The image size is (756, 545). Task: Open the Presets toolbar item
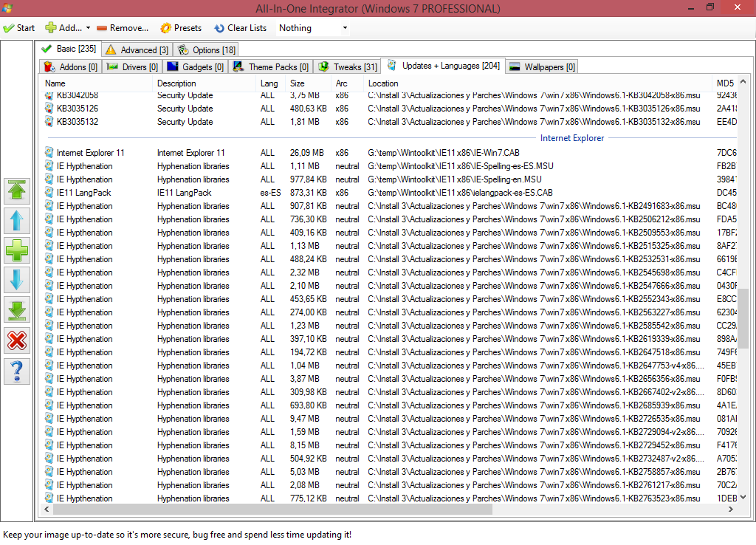tap(181, 28)
